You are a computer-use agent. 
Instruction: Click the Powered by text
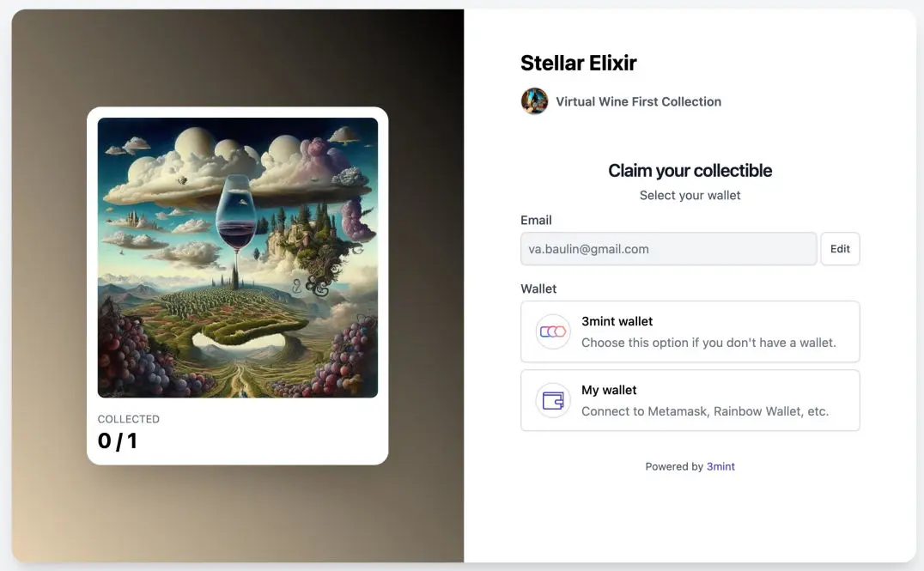674,466
